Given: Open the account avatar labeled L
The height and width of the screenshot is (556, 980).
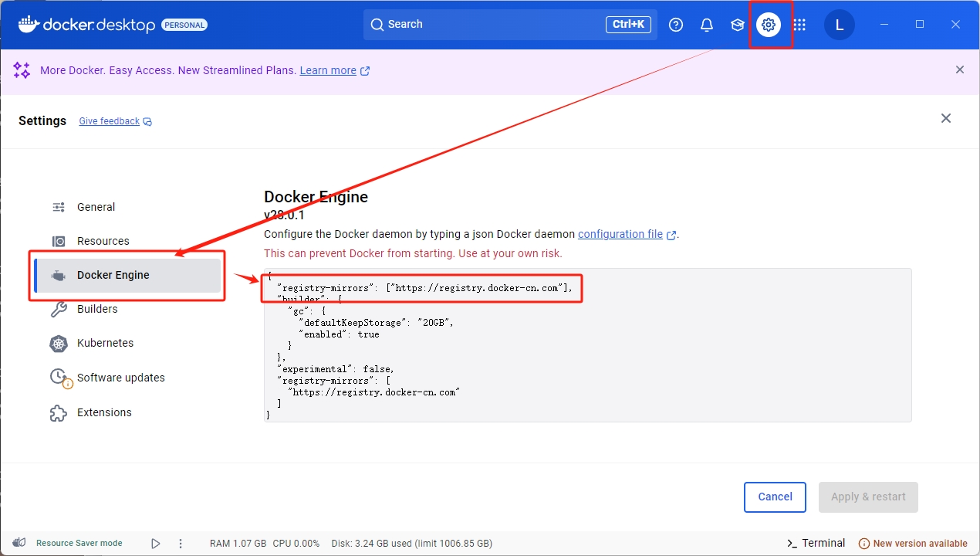Looking at the screenshot, I should 840,25.
